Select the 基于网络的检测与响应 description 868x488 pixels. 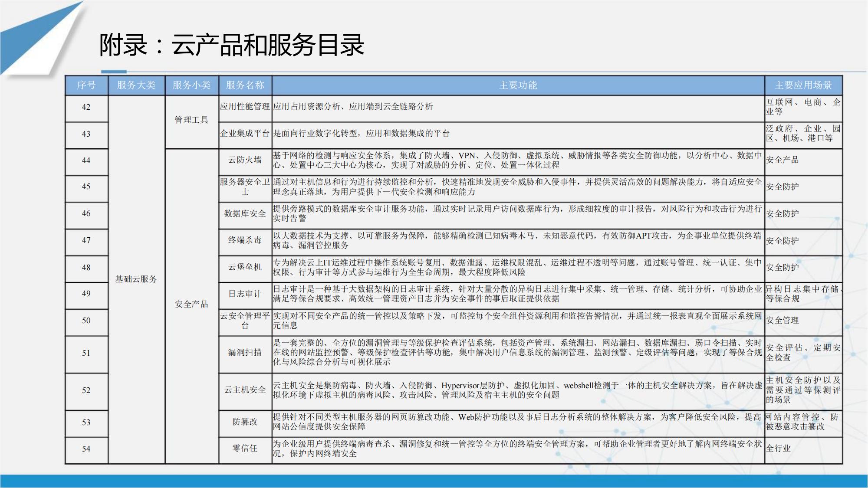(x=518, y=160)
